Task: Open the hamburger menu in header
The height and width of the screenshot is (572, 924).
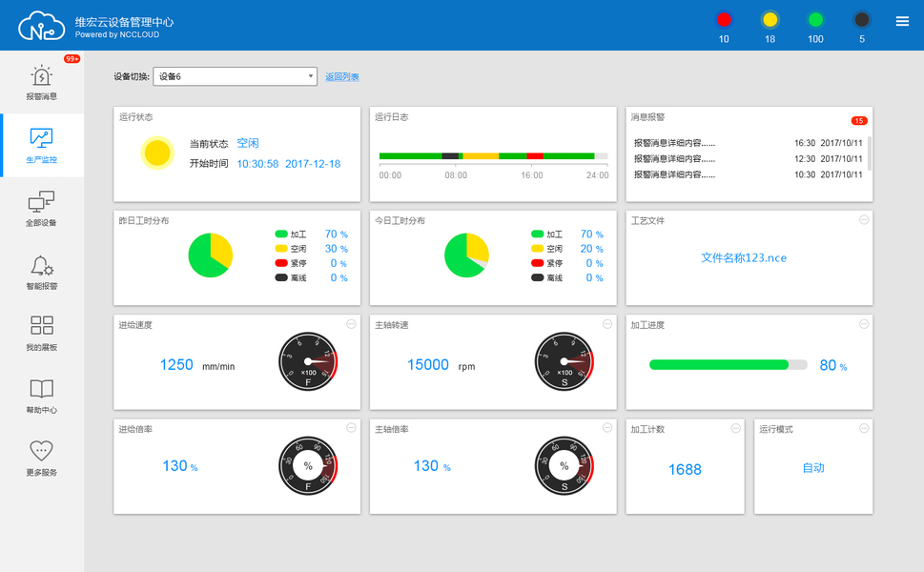Action: (902, 21)
